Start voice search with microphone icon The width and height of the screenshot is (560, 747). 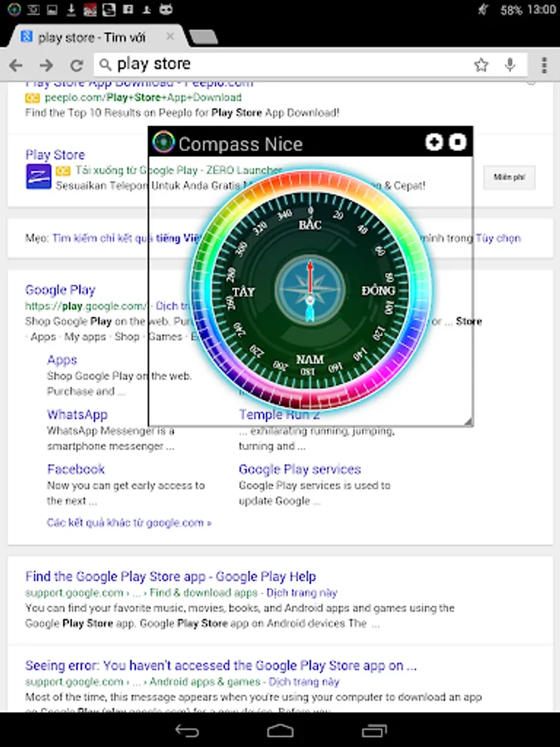coord(509,65)
